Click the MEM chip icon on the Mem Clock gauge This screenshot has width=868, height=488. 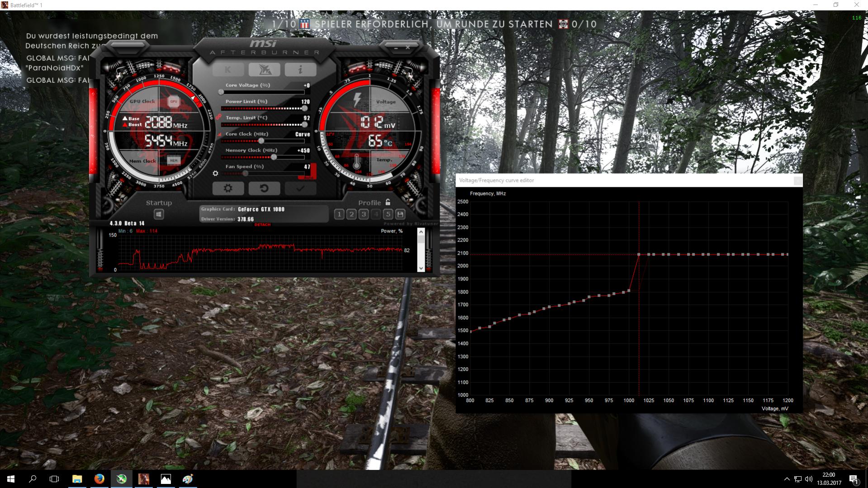tap(173, 160)
